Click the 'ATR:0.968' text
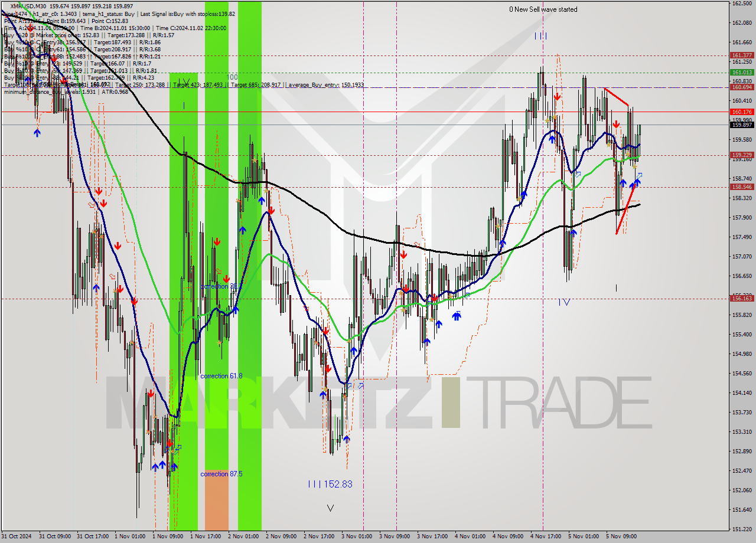This screenshot has width=756, height=543. click(114, 91)
